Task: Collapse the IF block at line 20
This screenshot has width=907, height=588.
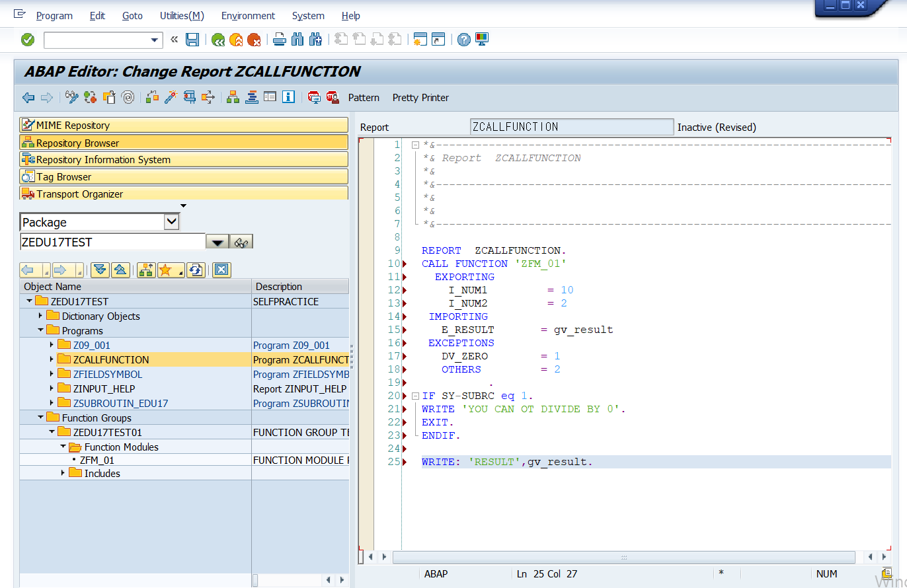Action: 415,396
